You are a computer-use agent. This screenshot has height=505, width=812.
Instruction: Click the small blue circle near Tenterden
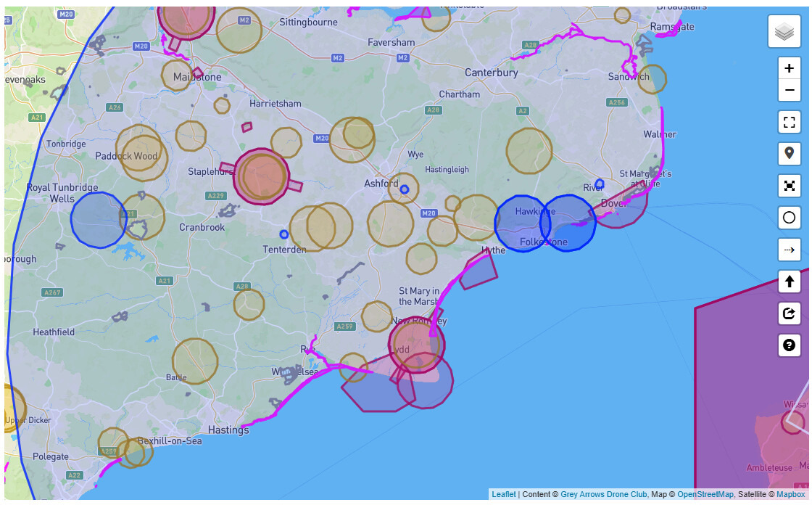click(x=284, y=234)
